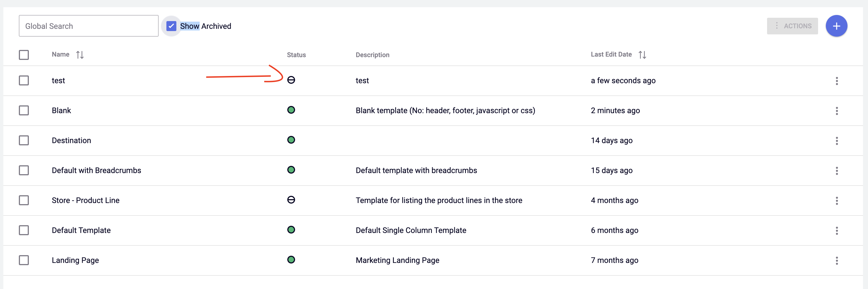868x289 pixels.
Task: Open the three-dot menu for the test row
Action: click(x=837, y=81)
